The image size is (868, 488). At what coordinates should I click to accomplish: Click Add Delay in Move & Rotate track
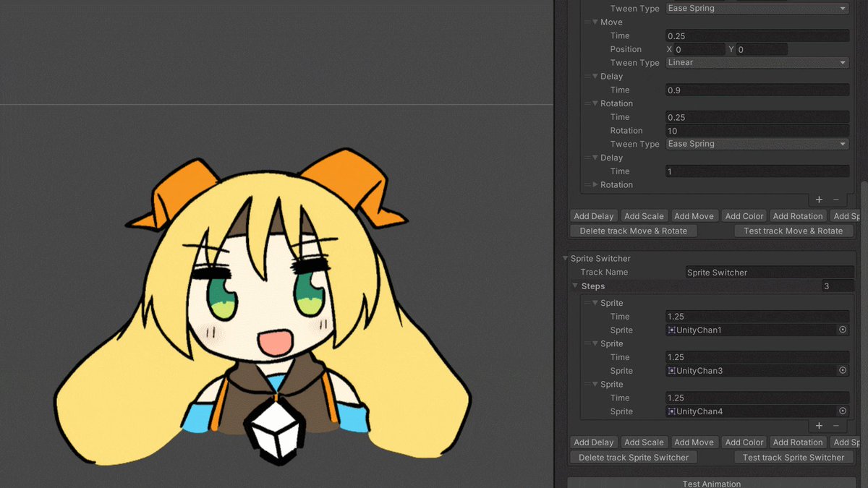(x=593, y=216)
